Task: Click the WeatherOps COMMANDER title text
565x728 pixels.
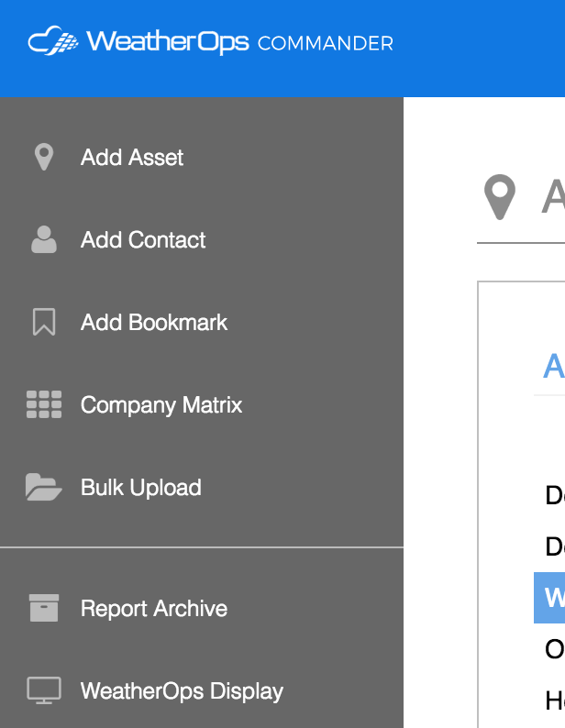Action: [239, 43]
